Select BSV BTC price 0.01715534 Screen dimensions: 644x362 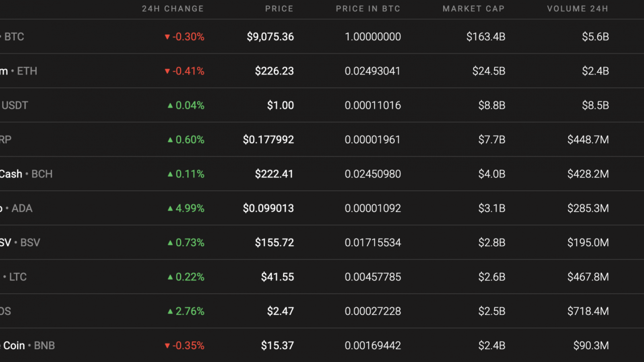point(373,243)
